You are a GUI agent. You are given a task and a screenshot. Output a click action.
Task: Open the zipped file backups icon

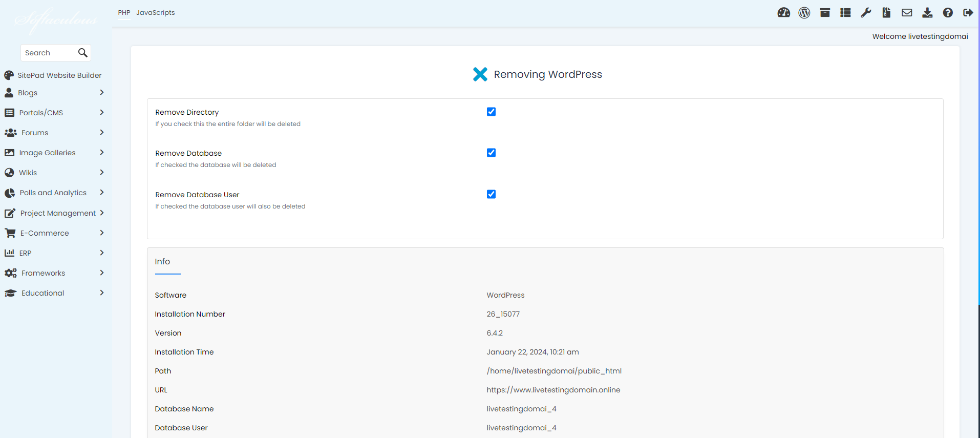886,13
